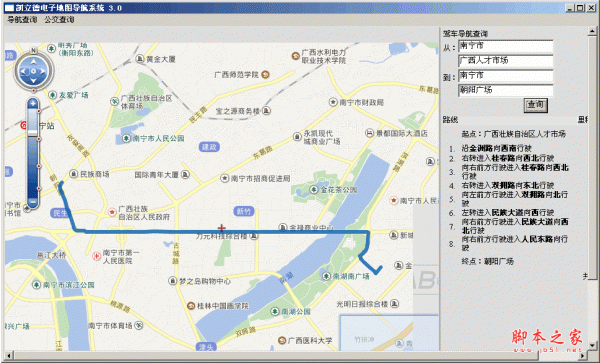The width and height of the screenshot is (600, 363).
Task: Click the destination city field 南宁市
Action: click(506, 75)
